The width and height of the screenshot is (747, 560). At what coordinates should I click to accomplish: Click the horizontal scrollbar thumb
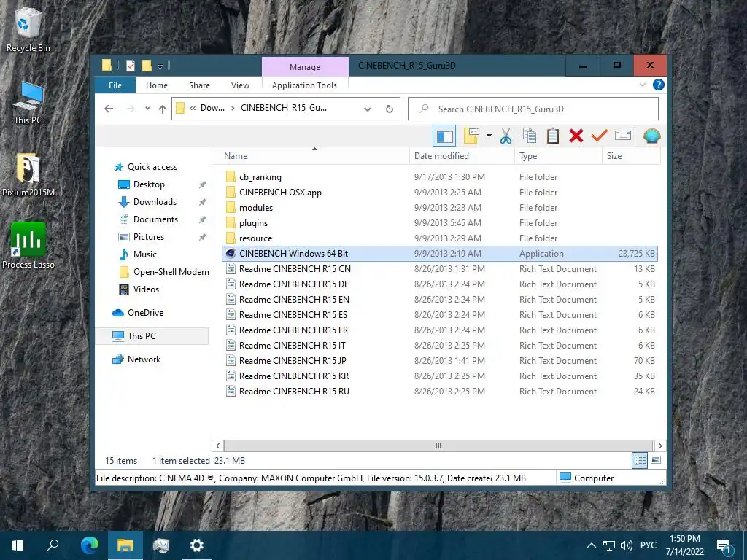[438, 446]
